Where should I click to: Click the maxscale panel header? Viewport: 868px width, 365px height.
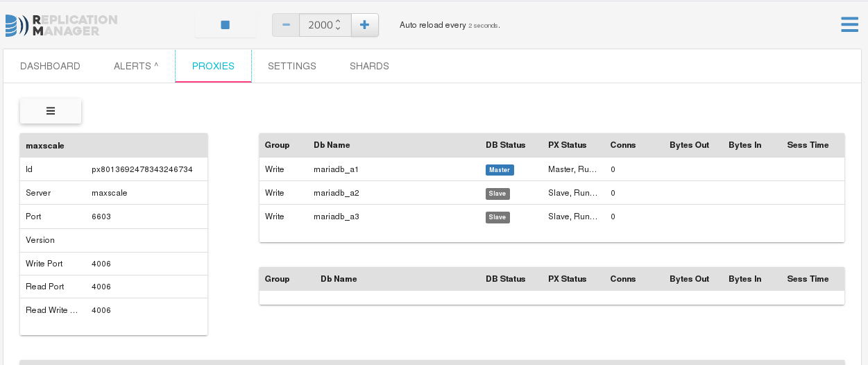(x=114, y=146)
